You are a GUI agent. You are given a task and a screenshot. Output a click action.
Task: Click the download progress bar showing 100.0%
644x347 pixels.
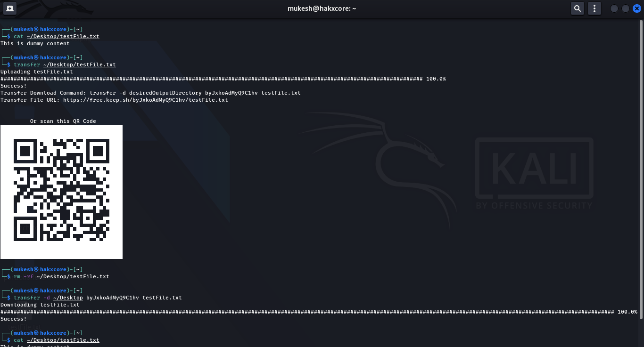click(319, 312)
